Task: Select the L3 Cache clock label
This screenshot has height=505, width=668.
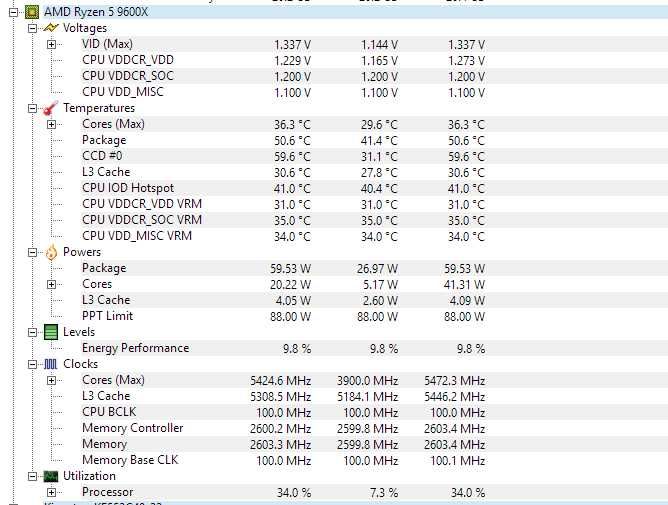Action: (106, 396)
